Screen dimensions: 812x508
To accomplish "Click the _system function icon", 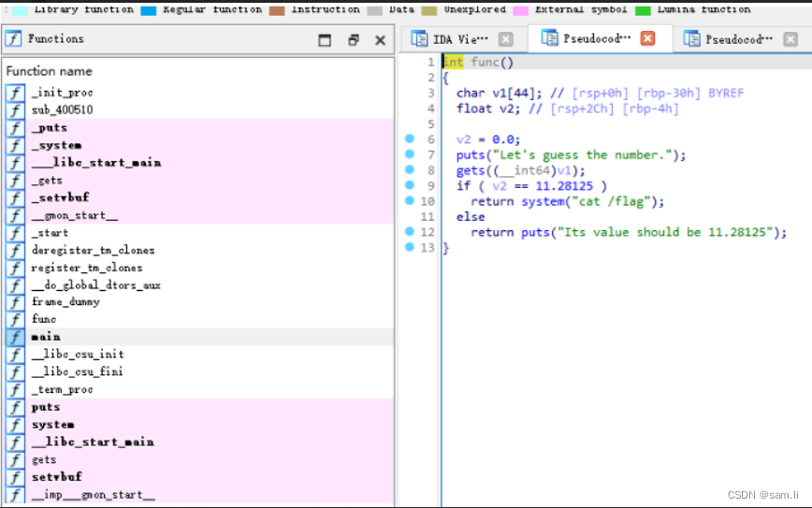I will click(x=16, y=146).
